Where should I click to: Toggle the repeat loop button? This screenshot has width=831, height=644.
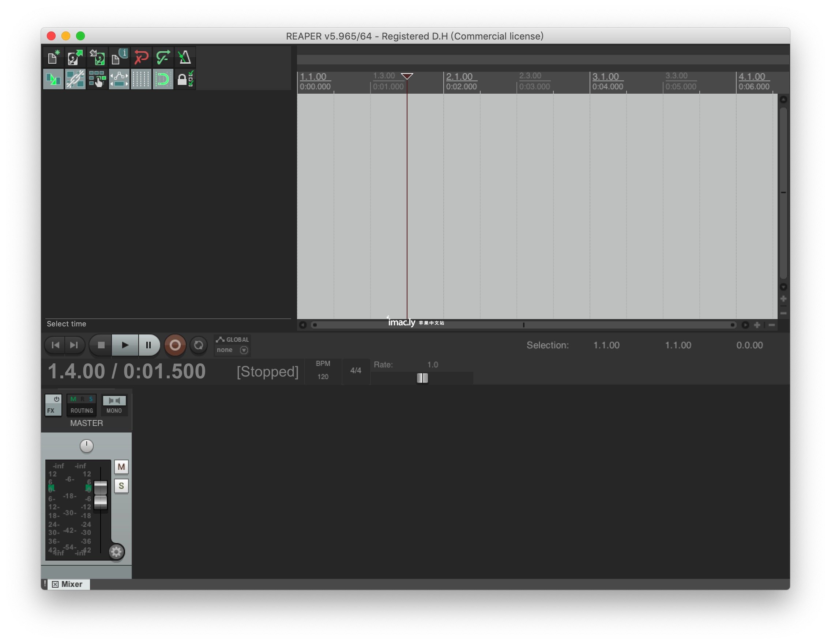click(x=199, y=345)
